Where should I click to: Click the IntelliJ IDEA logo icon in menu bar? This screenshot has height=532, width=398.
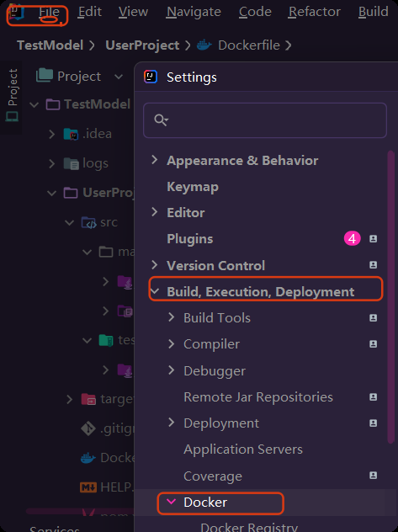(16, 12)
